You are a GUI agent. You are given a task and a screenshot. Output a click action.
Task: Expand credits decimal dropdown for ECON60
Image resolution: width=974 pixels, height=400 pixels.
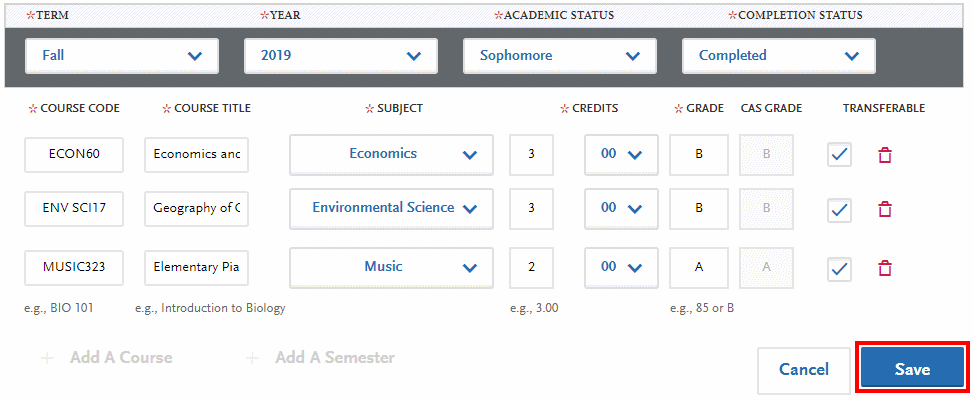[x=621, y=154]
